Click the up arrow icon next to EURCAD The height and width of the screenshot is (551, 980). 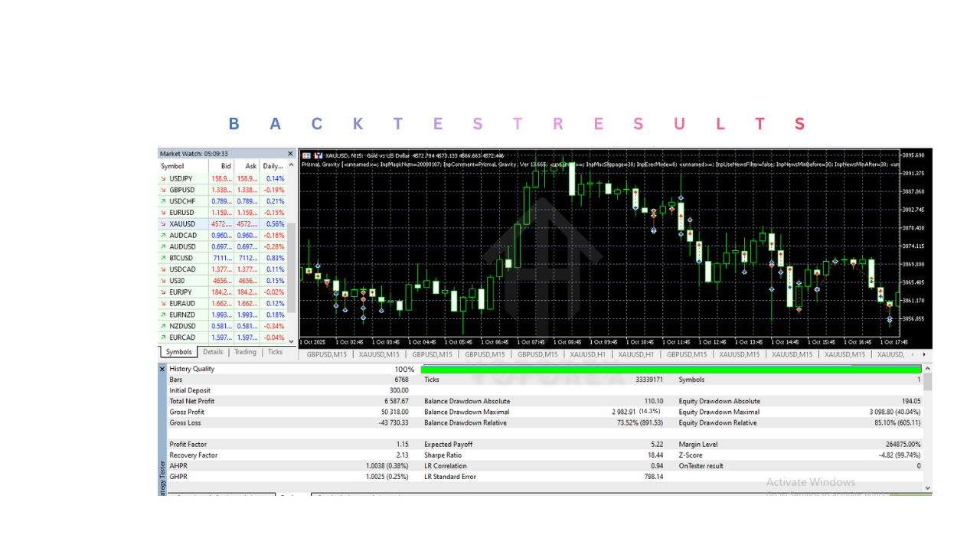click(163, 337)
